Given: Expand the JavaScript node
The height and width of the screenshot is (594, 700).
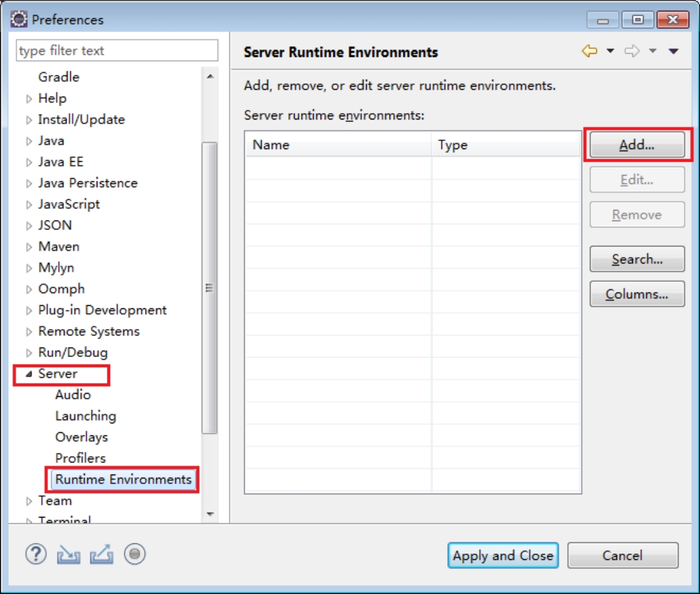Looking at the screenshot, I should [x=29, y=205].
